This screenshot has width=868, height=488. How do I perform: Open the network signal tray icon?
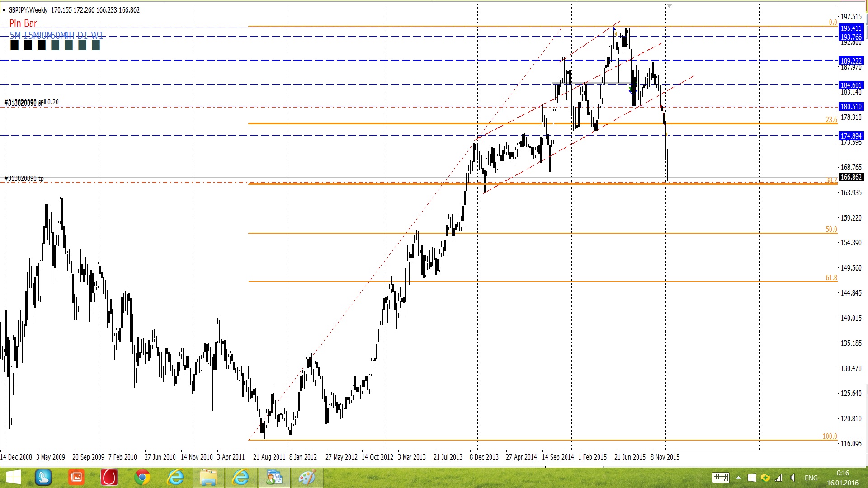click(779, 478)
